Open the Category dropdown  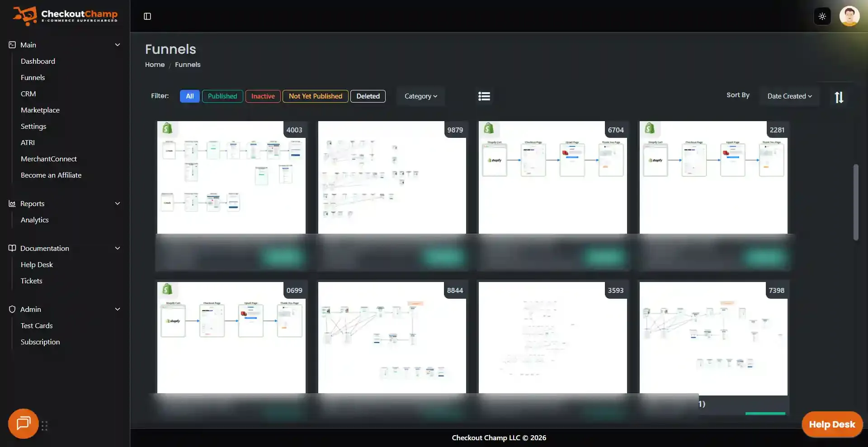420,96
